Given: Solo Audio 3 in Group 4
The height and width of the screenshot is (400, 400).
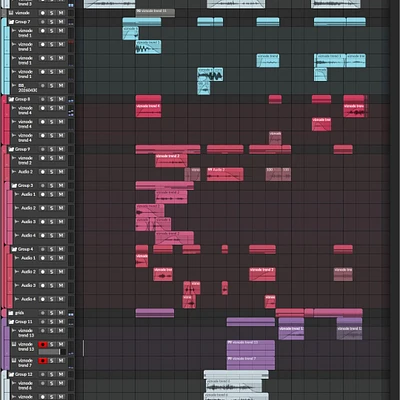Looking at the screenshot, I should tap(52, 286).
